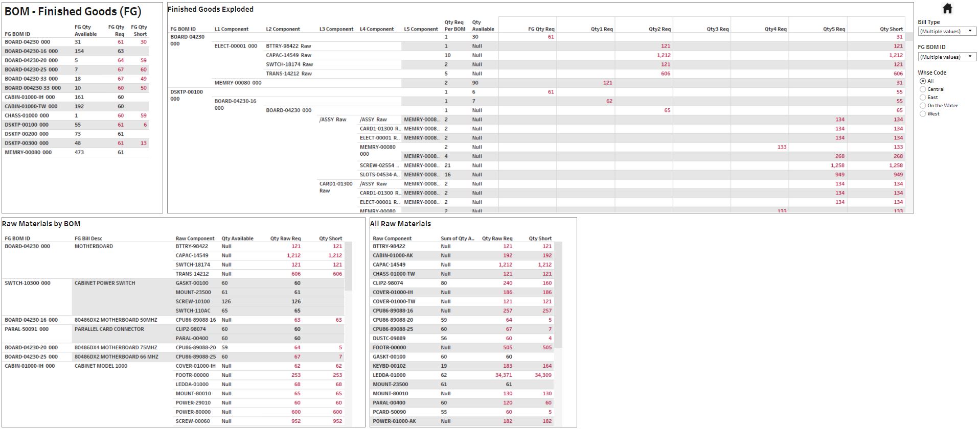This screenshot has height=430, width=980.
Task: Select CABINET POWER SWITCH bill description
Action: pos(105,283)
